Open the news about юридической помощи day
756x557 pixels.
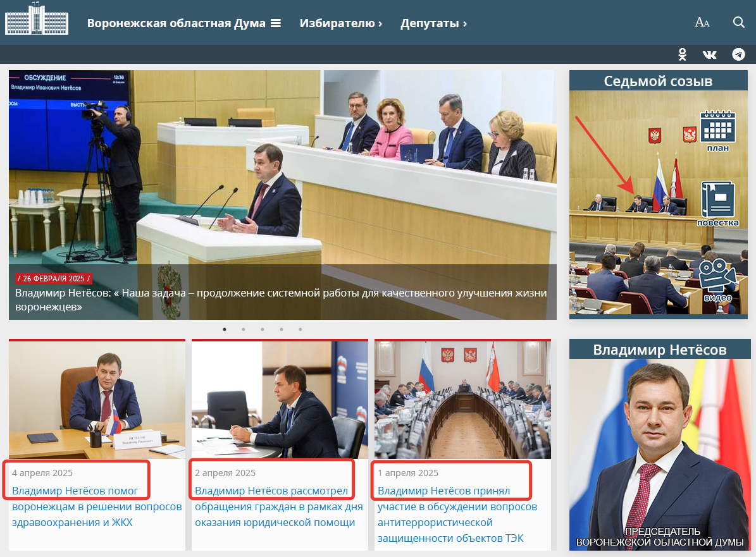click(278, 506)
